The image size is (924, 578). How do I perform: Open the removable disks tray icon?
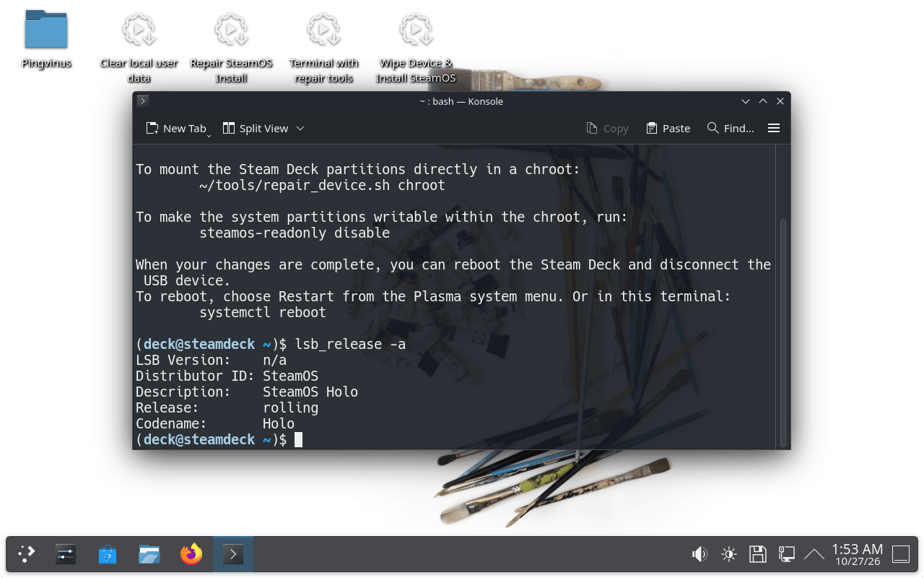coord(757,554)
